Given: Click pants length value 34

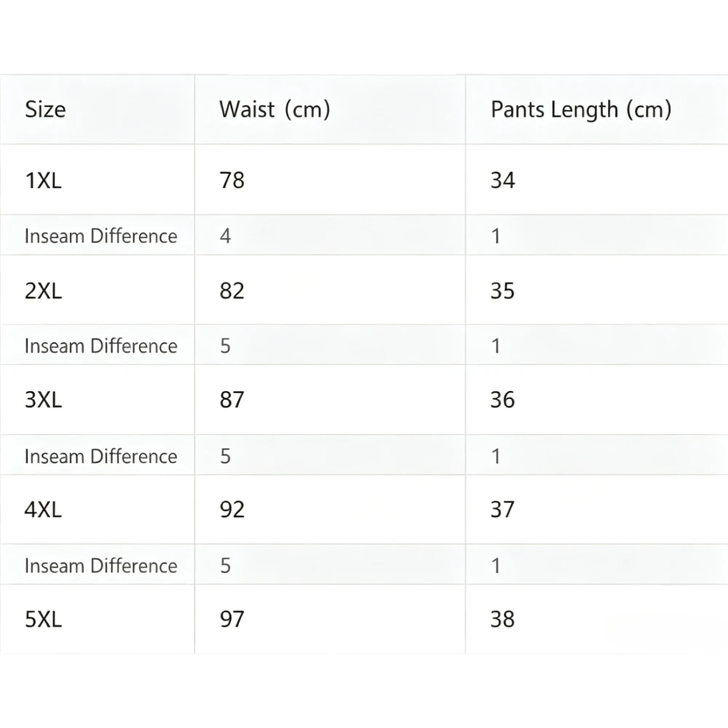Looking at the screenshot, I should [503, 180].
